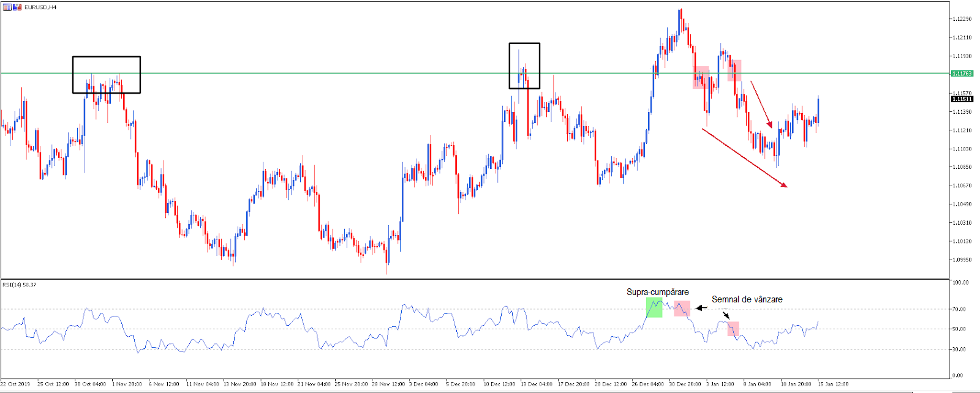The image size is (980, 393).
Task: Click price scale value 1.10850
Action: pos(962,167)
